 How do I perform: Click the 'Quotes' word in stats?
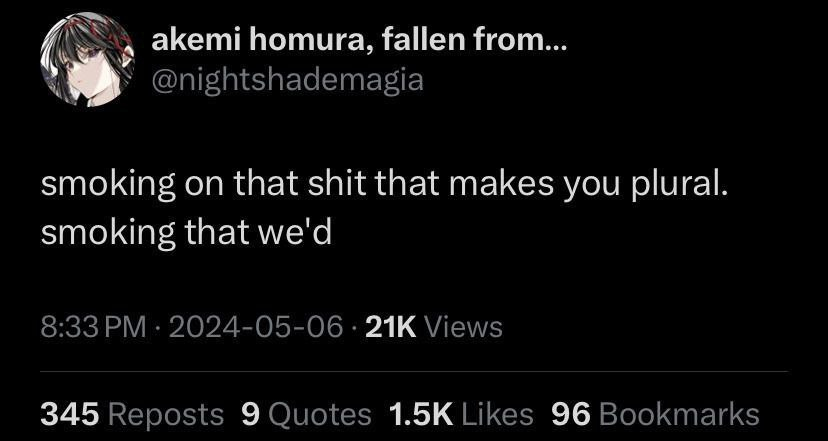tap(318, 415)
